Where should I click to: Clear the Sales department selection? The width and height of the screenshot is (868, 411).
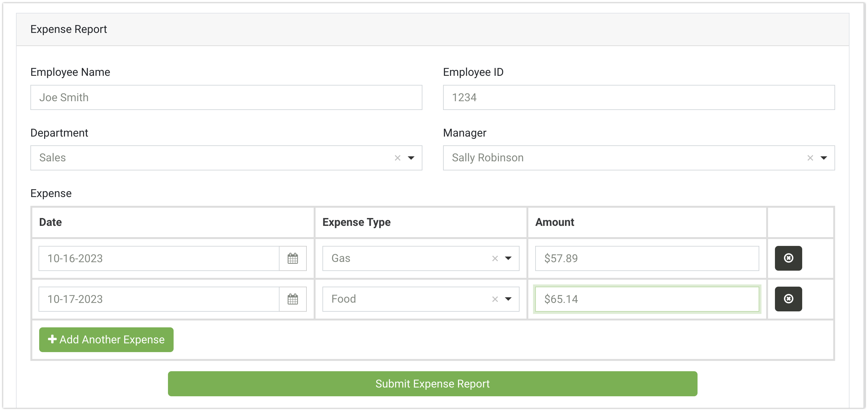click(x=398, y=158)
